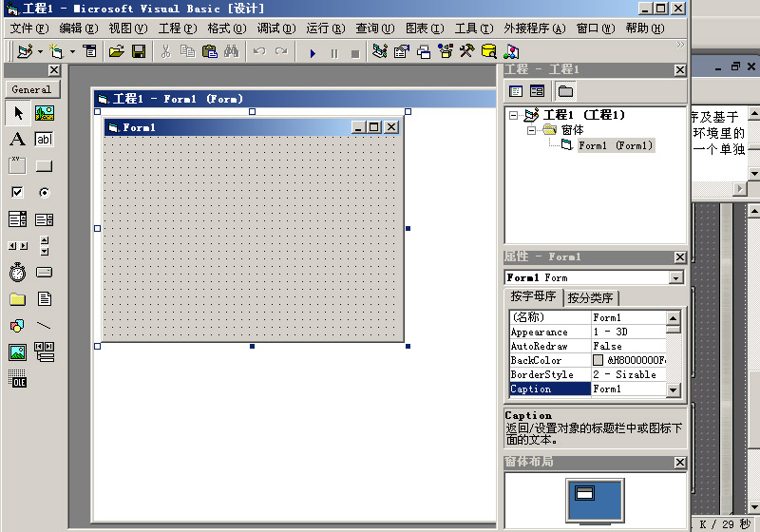Viewport: 760px width, 532px height.
Task: Select the Frame control tool
Action: [18, 165]
